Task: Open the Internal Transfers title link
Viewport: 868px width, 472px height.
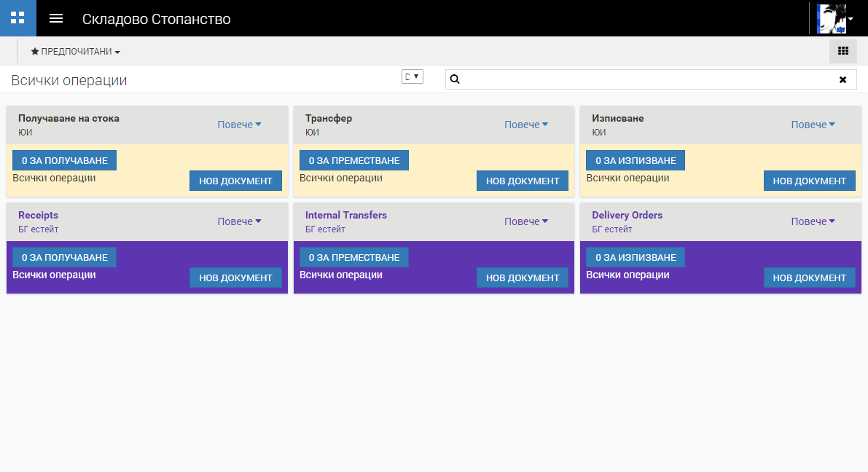Action: pyautogui.click(x=345, y=215)
